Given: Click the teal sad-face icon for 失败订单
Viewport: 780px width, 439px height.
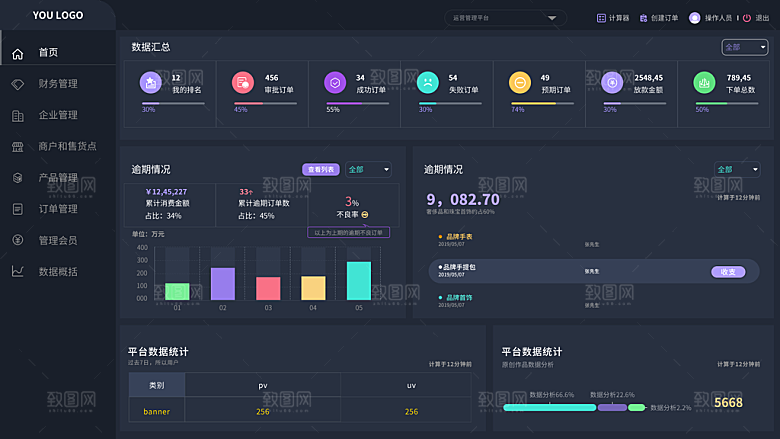Looking at the screenshot, I should 427,83.
